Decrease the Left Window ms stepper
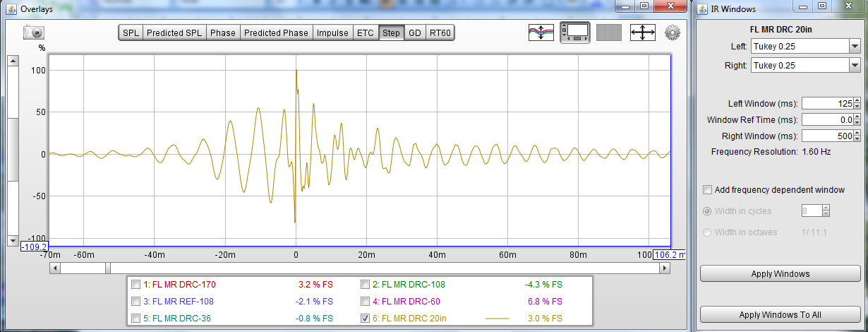 (x=857, y=107)
